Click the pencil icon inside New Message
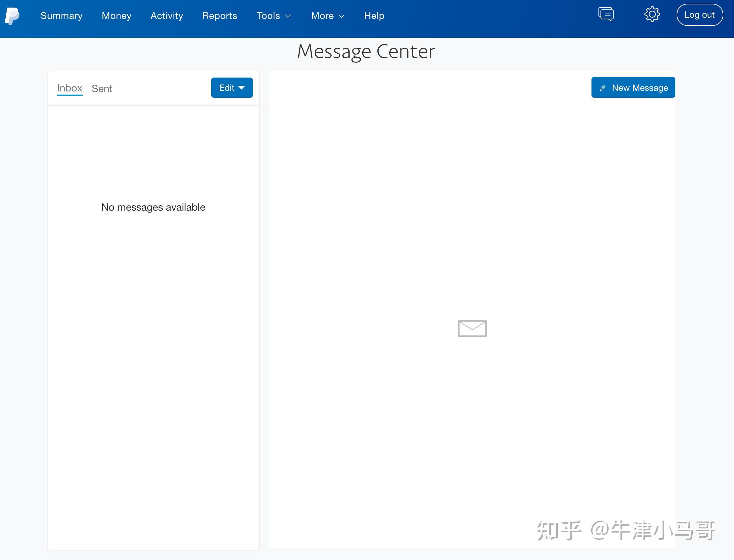This screenshot has width=734, height=560. pos(602,88)
